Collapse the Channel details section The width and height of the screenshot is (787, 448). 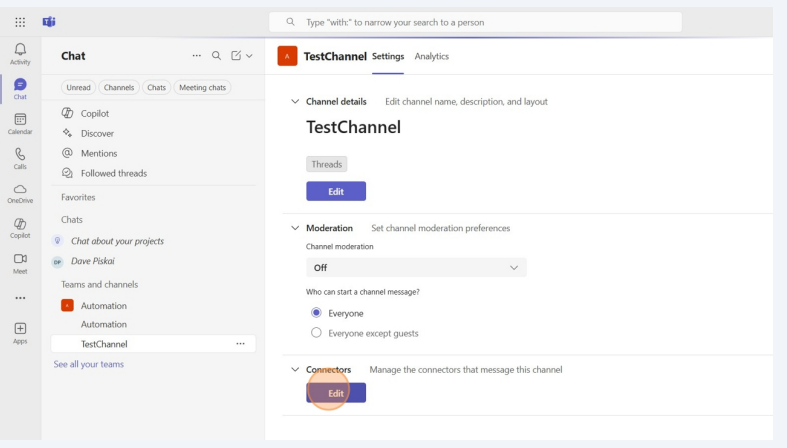click(294, 102)
